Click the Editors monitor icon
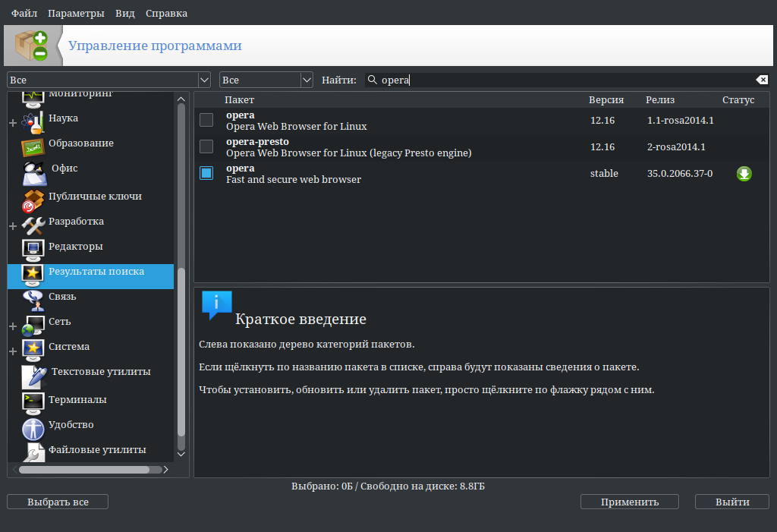The width and height of the screenshot is (777, 532). [x=33, y=250]
